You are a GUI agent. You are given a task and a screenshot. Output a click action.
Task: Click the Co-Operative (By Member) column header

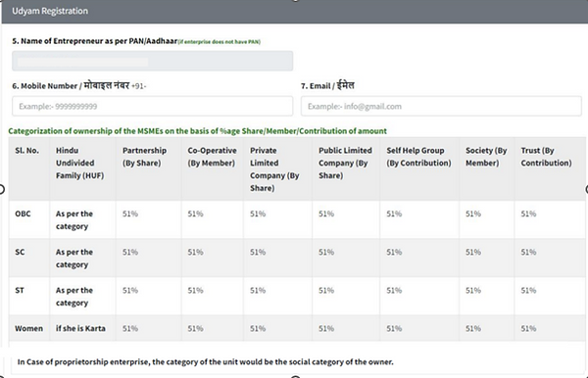click(x=212, y=157)
